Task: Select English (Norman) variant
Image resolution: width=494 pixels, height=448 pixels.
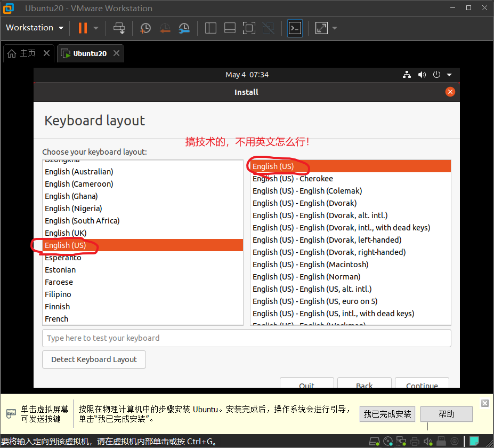Action: tap(351, 277)
